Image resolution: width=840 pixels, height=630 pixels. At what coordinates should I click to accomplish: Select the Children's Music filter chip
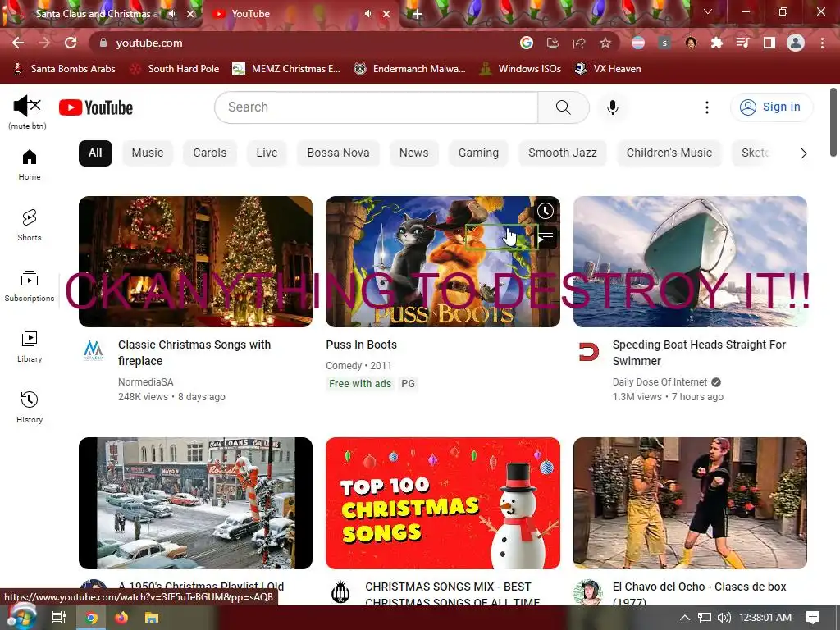[669, 153]
